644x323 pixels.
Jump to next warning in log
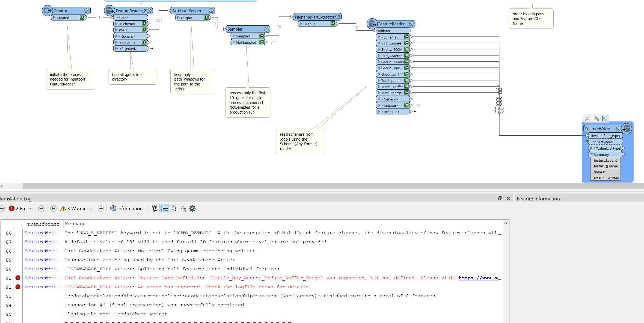pyautogui.click(x=101, y=209)
